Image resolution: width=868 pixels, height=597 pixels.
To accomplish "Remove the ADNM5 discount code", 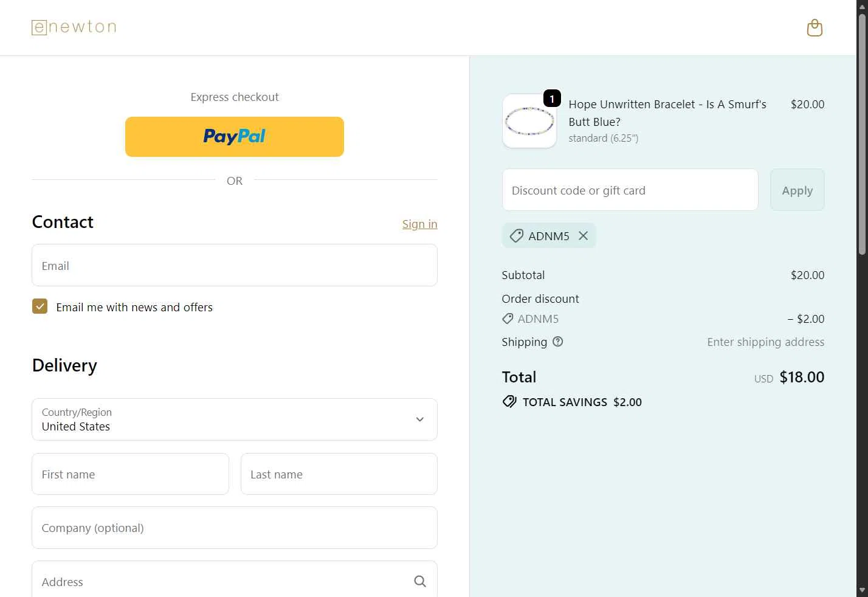I will pyautogui.click(x=583, y=236).
